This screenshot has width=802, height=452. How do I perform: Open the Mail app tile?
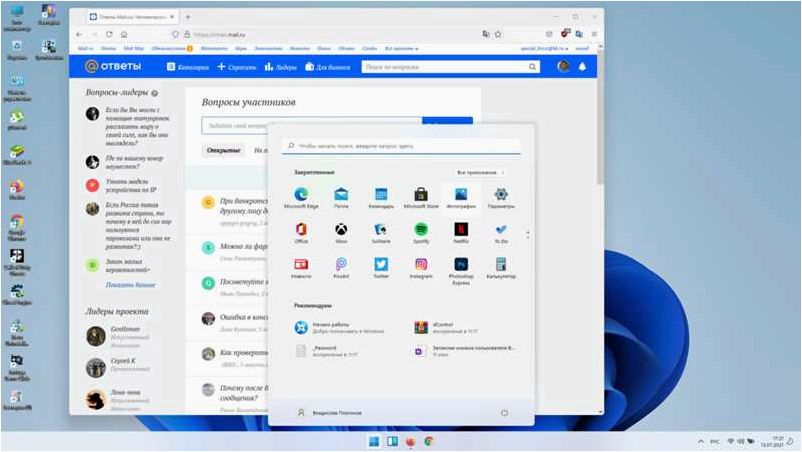(341, 197)
